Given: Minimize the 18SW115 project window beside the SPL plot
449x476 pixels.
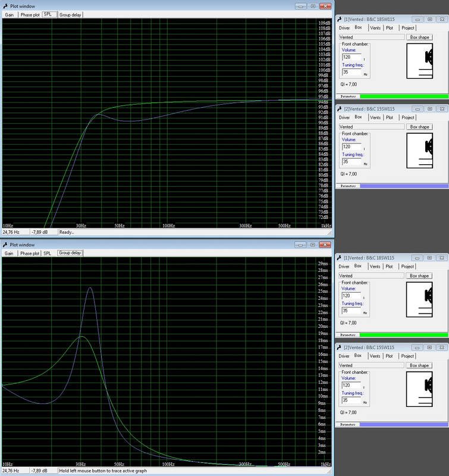Looking at the screenshot, I should [417, 19].
